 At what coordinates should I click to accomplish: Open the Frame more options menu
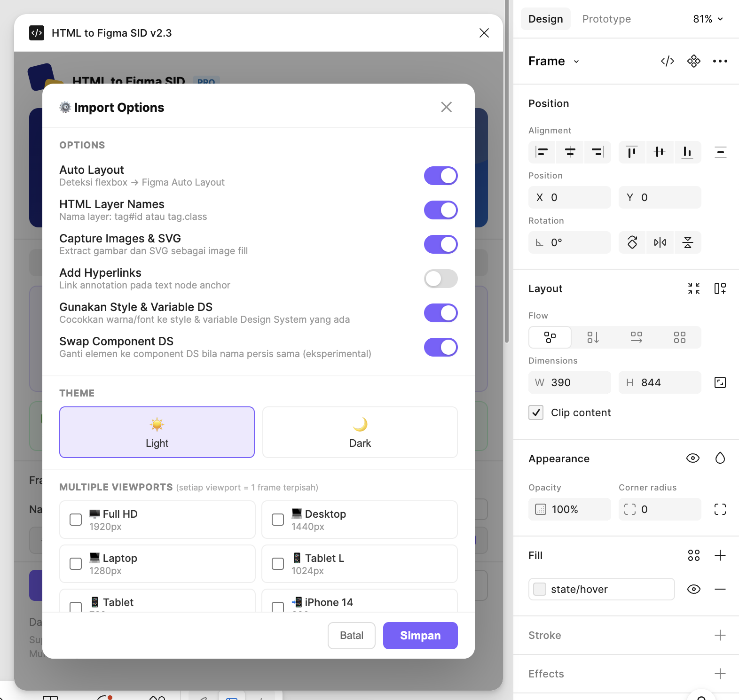pyautogui.click(x=720, y=61)
